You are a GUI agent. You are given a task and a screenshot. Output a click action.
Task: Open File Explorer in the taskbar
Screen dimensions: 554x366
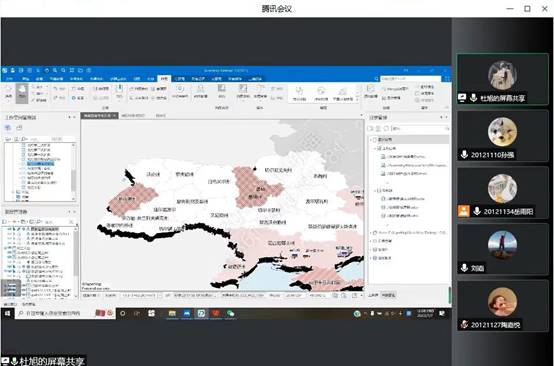[x=172, y=313]
